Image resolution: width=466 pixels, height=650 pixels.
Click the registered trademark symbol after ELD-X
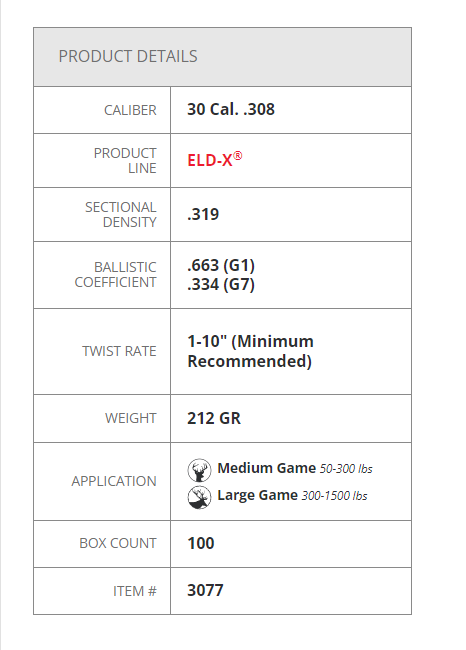pyautogui.click(x=238, y=156)
